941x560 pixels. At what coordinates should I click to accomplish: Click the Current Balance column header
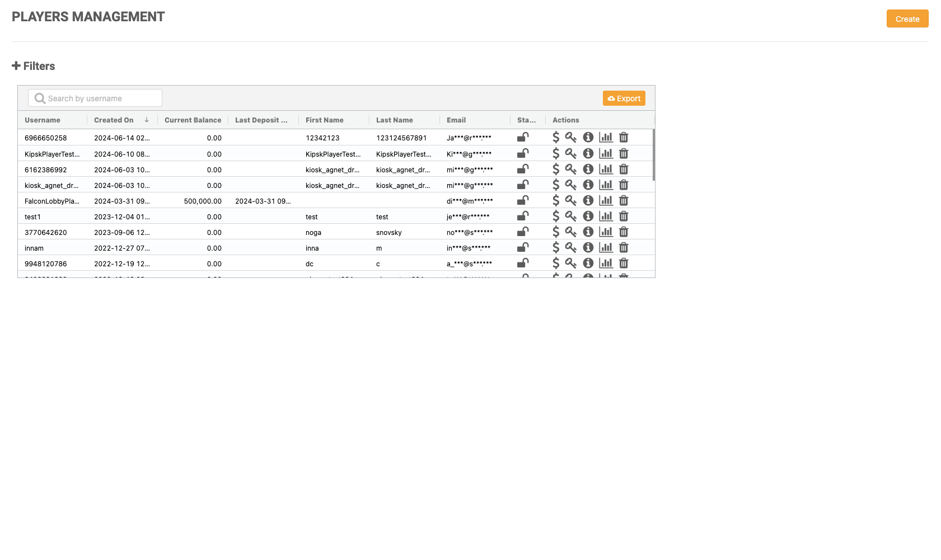[193, 120]
